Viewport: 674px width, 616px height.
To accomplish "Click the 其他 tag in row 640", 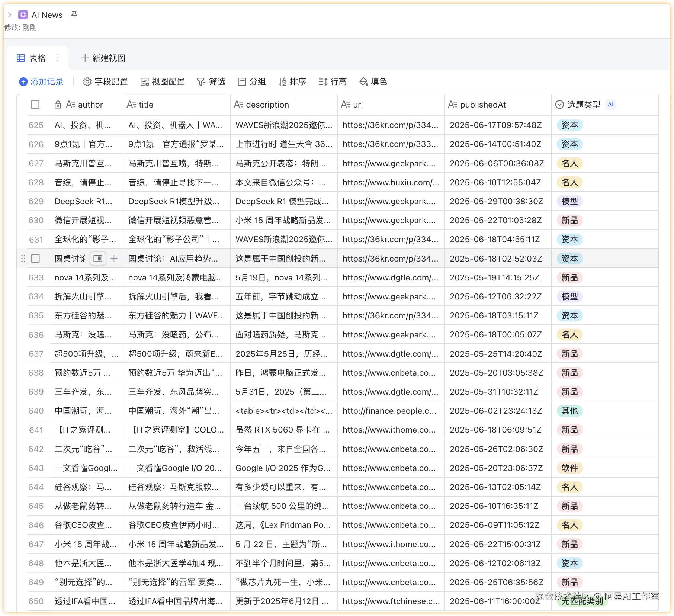I will tap(569, 411).
